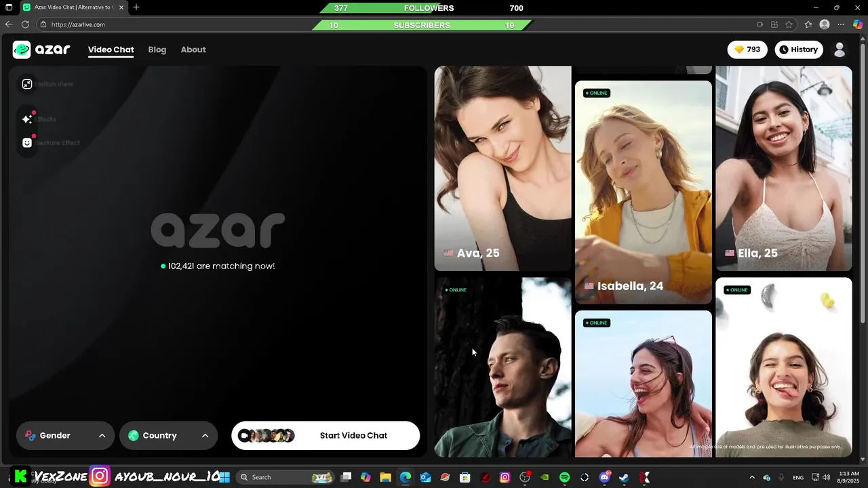Open Edge Settings and more menu
This screenshot has width=868, height=488.
pos(841,24)
